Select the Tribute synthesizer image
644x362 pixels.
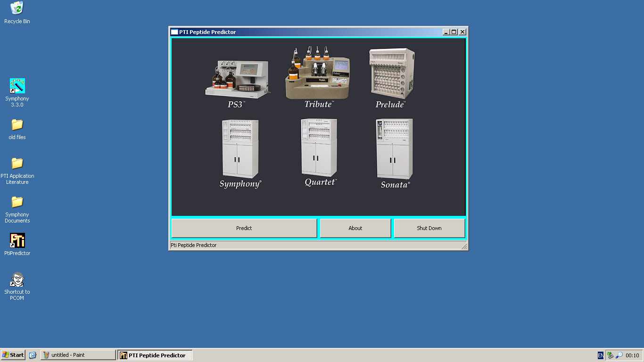coord(317,73)
